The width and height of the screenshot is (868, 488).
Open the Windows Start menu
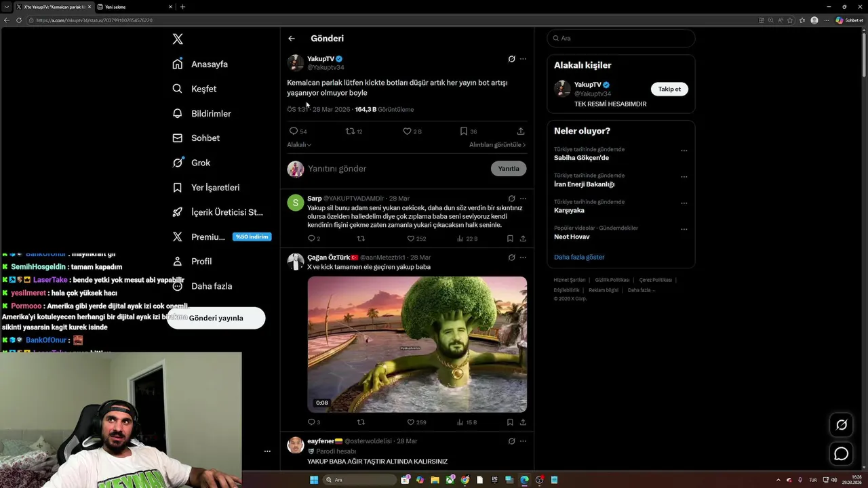[314, 480]
